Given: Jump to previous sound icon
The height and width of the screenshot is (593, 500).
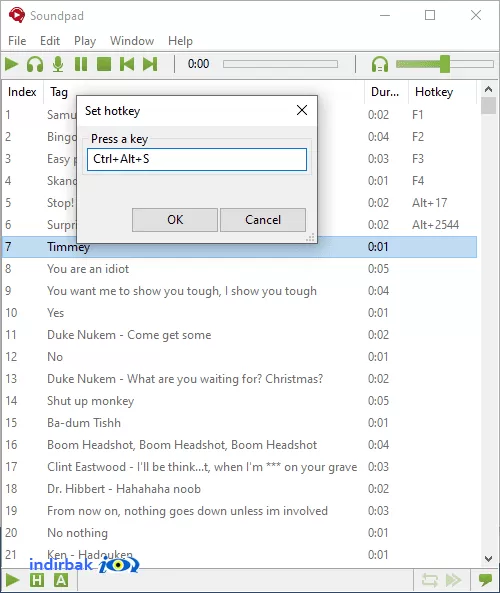Looking at the screenshot, I should point(127,64).
